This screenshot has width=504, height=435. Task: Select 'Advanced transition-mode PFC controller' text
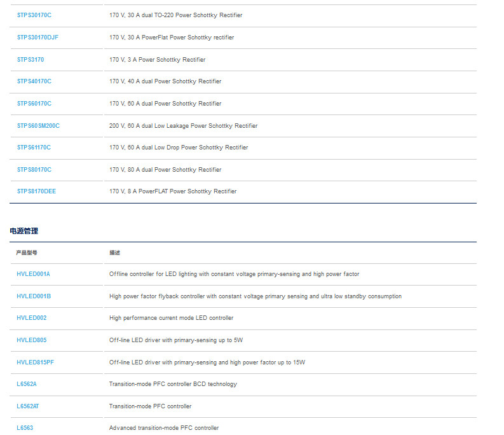(164, 427)
